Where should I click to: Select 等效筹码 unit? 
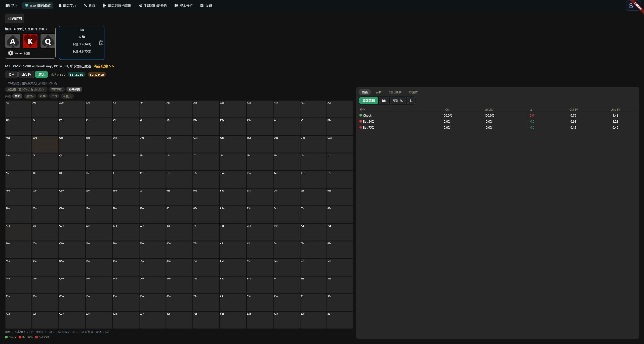369,101
